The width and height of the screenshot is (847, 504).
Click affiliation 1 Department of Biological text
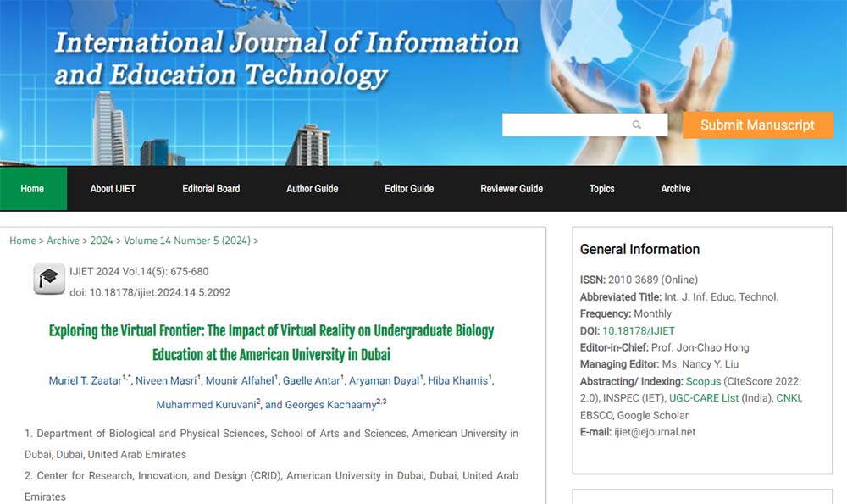271,444
